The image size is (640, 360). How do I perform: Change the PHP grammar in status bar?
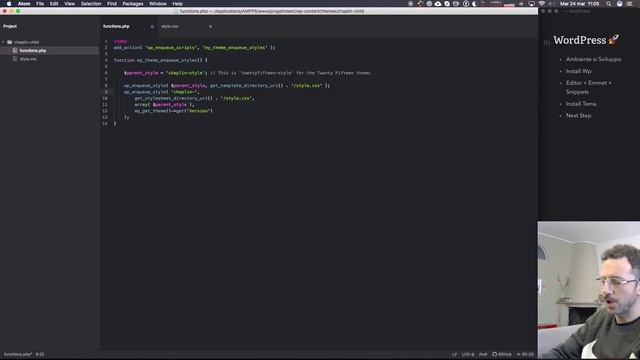tap(483, 355)
